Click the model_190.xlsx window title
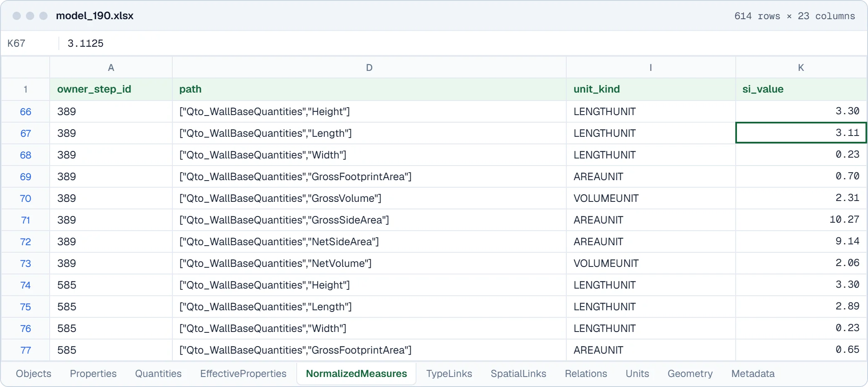868x387 pixels. tap(95, 16)
